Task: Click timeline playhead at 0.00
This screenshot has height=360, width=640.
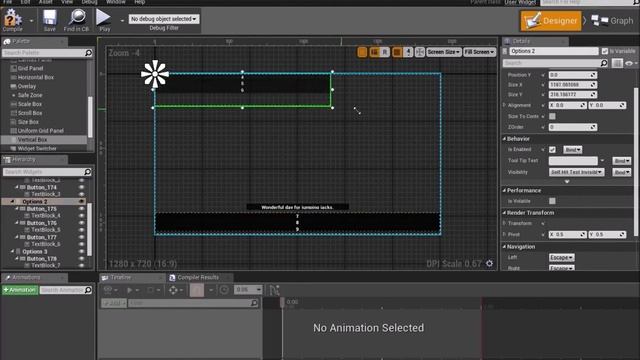Action: tap(282, 302)
